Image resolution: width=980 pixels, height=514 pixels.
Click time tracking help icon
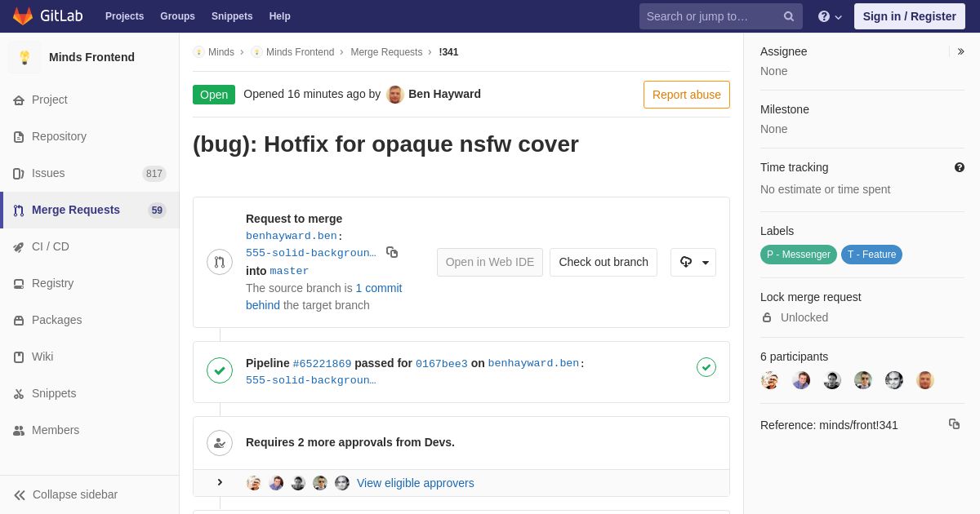pos(960,167)
